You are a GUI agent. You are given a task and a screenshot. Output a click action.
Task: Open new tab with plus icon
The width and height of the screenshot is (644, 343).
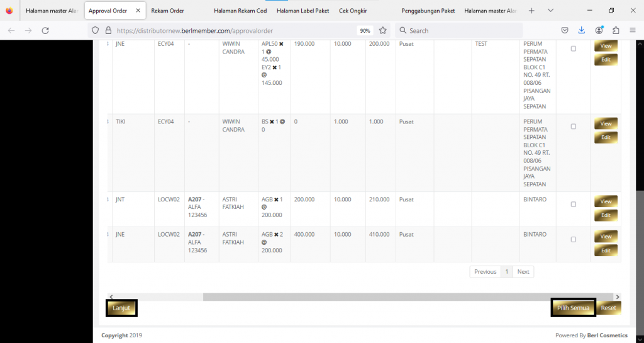point(531,11)
